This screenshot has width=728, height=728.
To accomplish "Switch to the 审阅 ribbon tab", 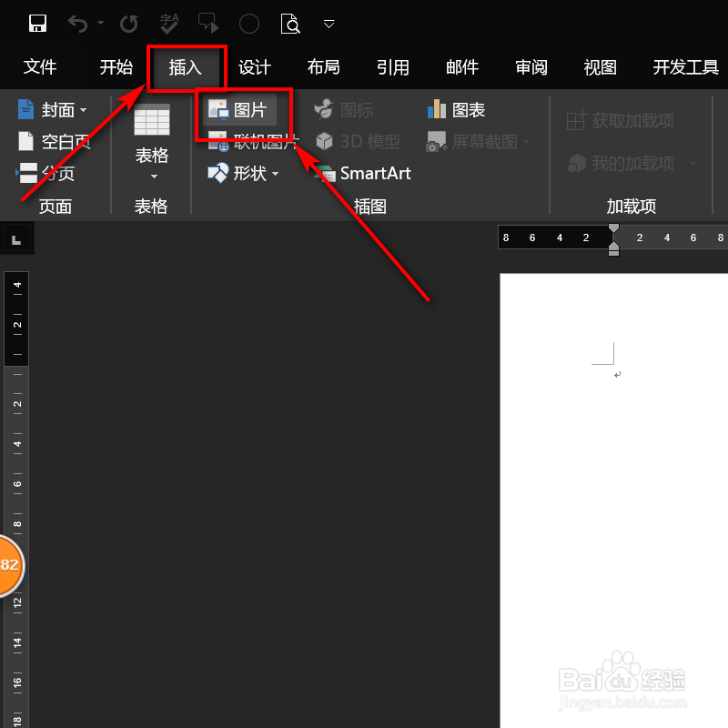I will point(531,67).
